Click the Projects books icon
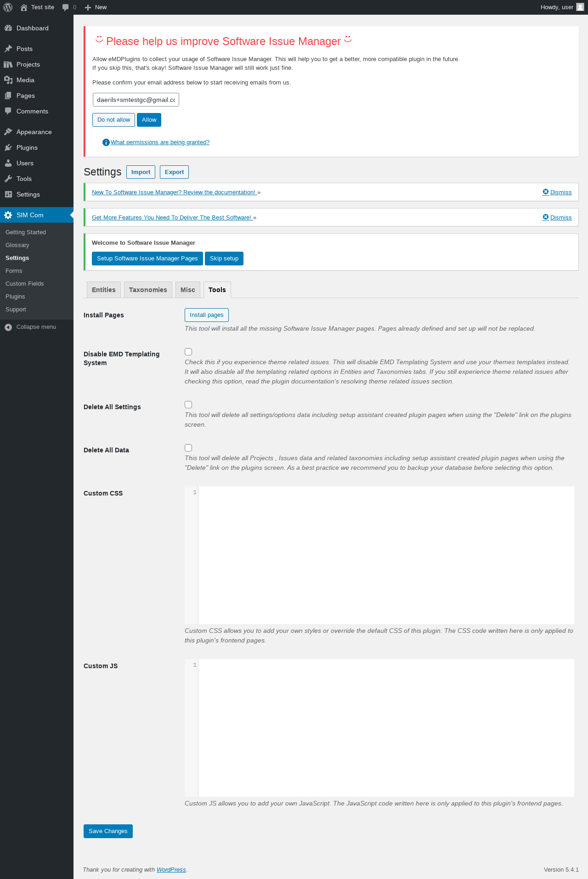588x879 pixels. point(8,64)
